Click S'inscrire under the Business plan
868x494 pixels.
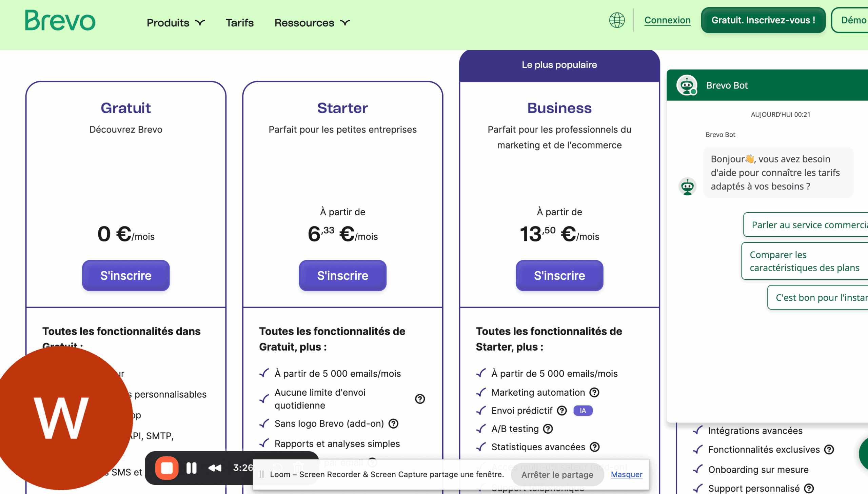tap(559, 276)
